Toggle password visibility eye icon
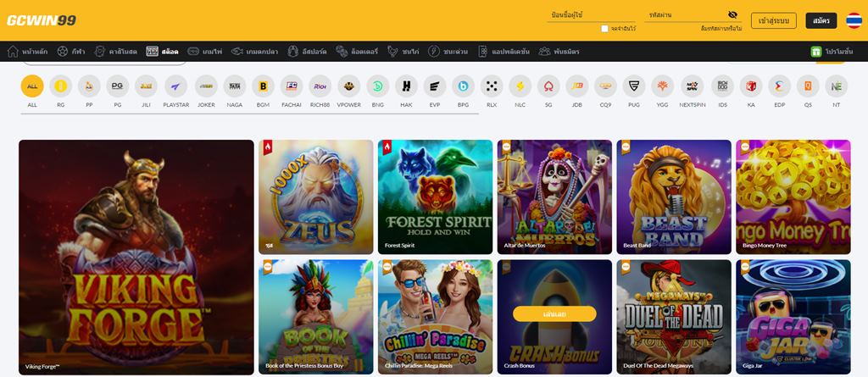The image size is (868, 377). coord(732,15)
